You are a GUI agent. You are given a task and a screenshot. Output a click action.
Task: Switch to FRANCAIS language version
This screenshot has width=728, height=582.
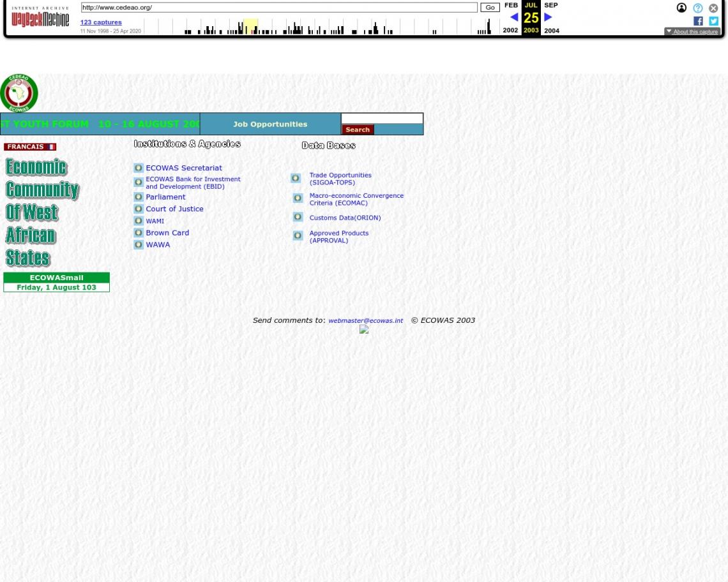[x=30, y=147]
